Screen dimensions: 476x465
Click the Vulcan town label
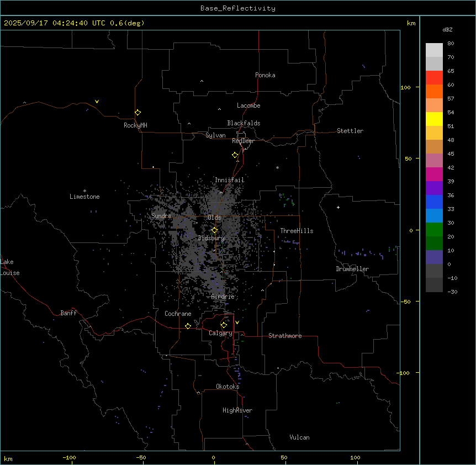tap(299, 437)
